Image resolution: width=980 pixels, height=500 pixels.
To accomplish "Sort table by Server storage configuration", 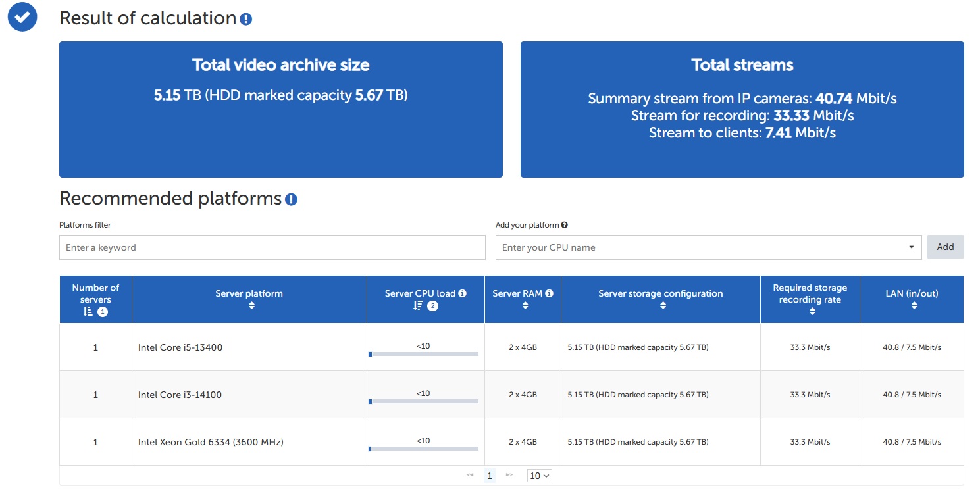I will (x=660, y=306).
